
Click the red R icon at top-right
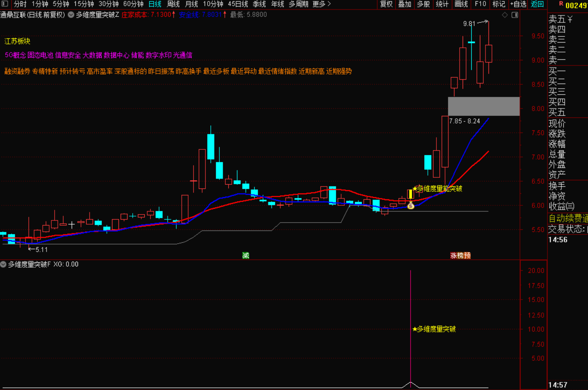[x=561, y=4]
